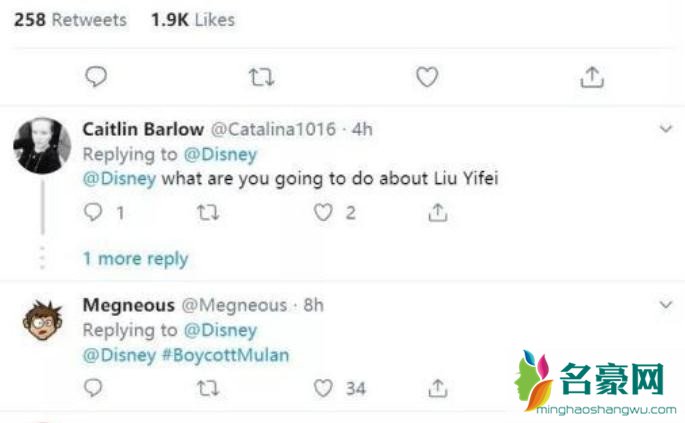Share the main tweet
The width and height of the screenshot is (685, 423).
pos(592,76)
